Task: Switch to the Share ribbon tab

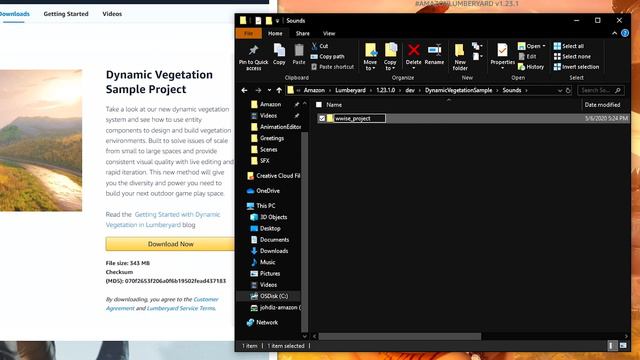Action: tap(302, 33)
